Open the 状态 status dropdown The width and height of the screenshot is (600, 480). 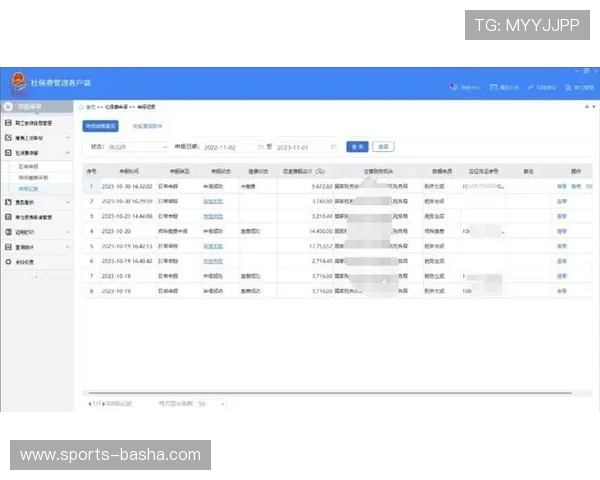[x=138, y=147]
